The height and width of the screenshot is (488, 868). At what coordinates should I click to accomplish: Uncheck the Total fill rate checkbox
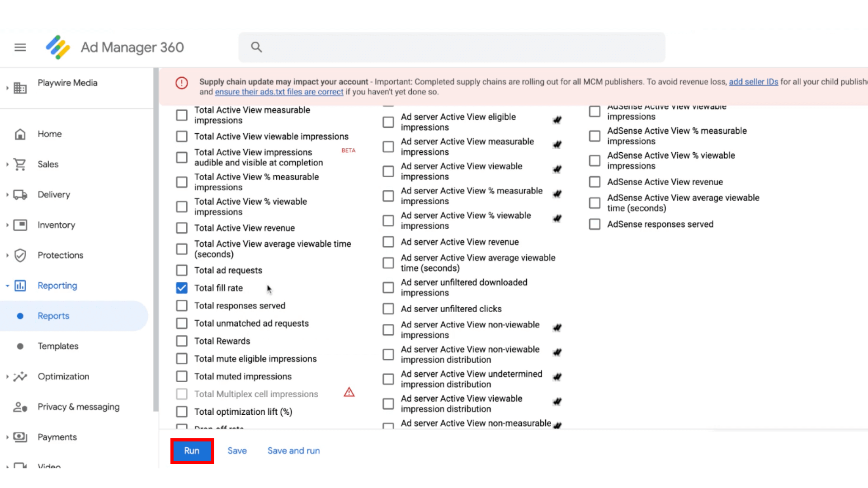pos(182,288)
